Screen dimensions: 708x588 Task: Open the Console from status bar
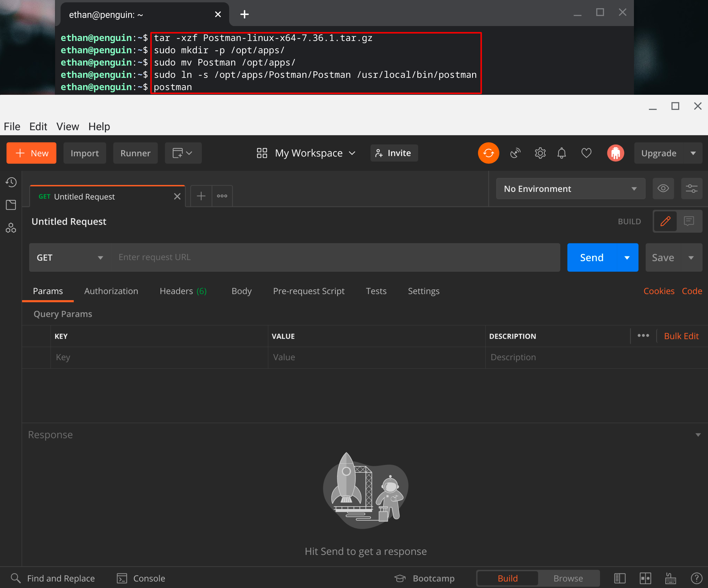pos(141,578)
